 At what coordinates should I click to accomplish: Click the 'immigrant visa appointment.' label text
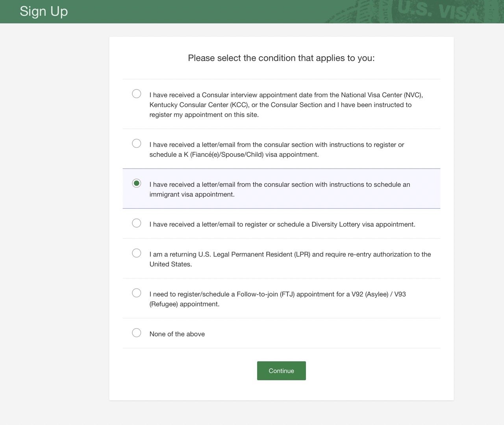[x=192, y=194]
